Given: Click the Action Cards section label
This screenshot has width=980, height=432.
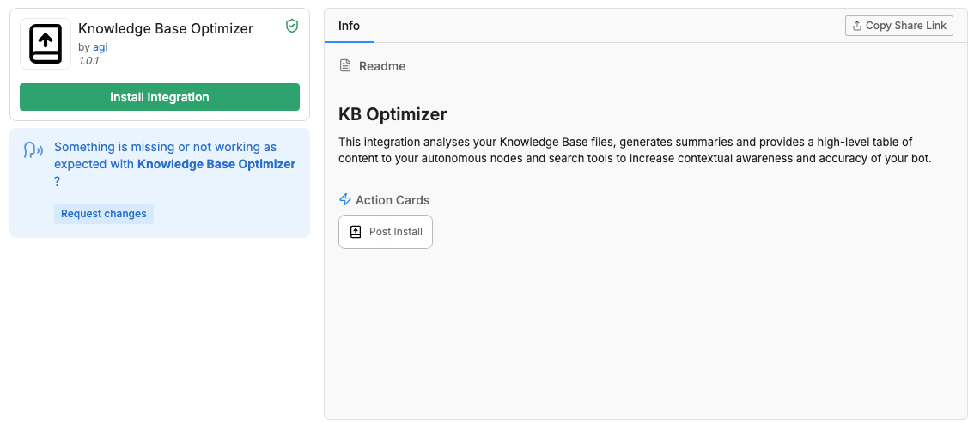Looking at the screenshot, I should (393, 200).
